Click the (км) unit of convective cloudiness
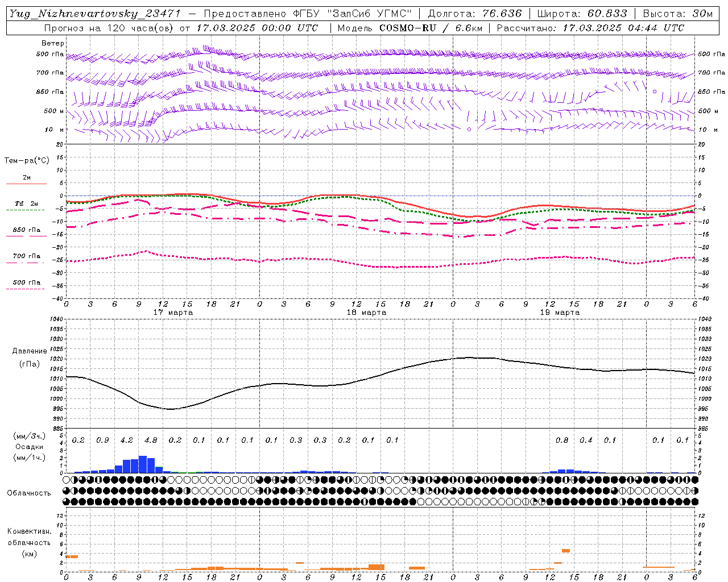The width and height of the screenshot is (728, 582). pos(30,554)
